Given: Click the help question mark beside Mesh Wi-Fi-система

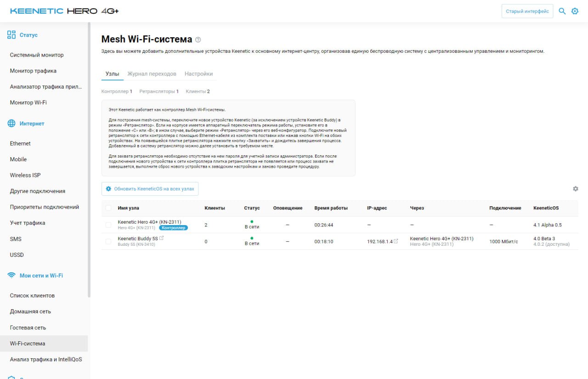Looking at the screenshot, I should pyautogui.click(x=198, y=40).
